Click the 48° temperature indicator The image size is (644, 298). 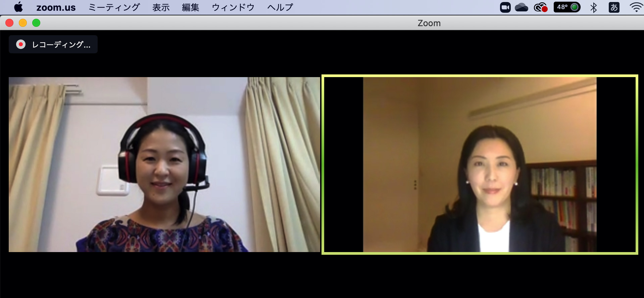pos(567,7)
